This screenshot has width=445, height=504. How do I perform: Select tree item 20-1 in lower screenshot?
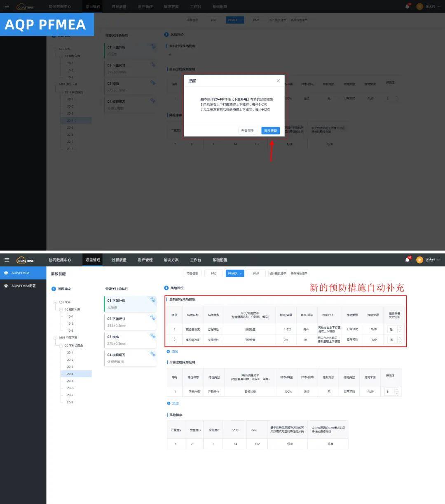[70, 353]
